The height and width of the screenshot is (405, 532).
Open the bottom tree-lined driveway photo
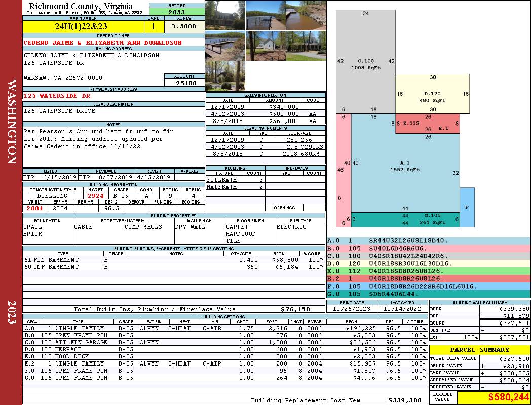[225, 76]
